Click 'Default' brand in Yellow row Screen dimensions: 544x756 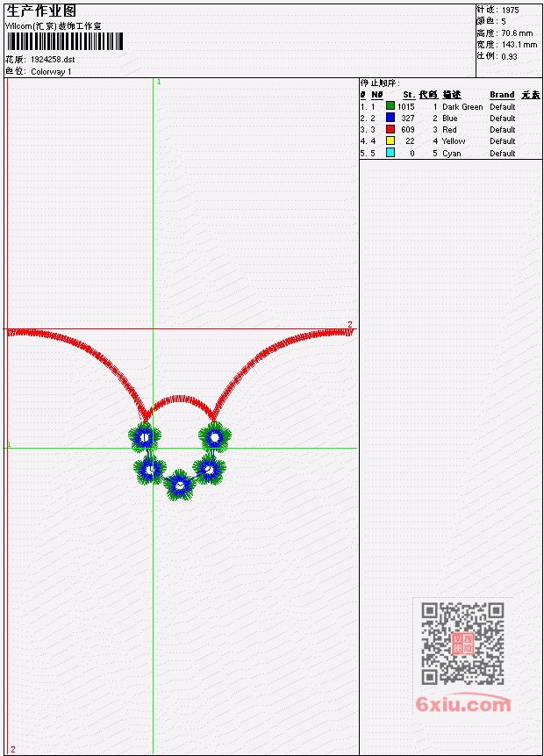click(503, 141)
